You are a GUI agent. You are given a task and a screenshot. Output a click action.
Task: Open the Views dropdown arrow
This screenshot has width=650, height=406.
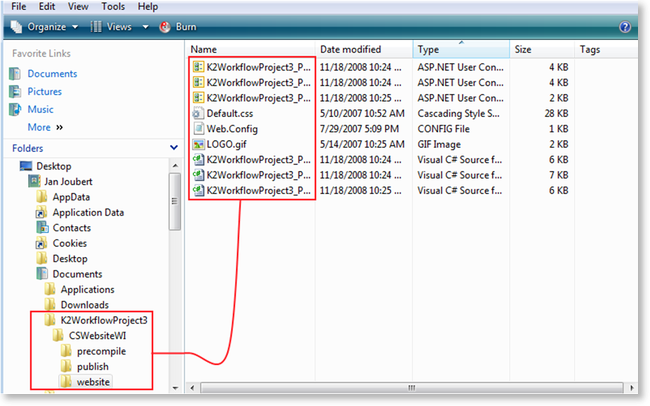(145, 27)
